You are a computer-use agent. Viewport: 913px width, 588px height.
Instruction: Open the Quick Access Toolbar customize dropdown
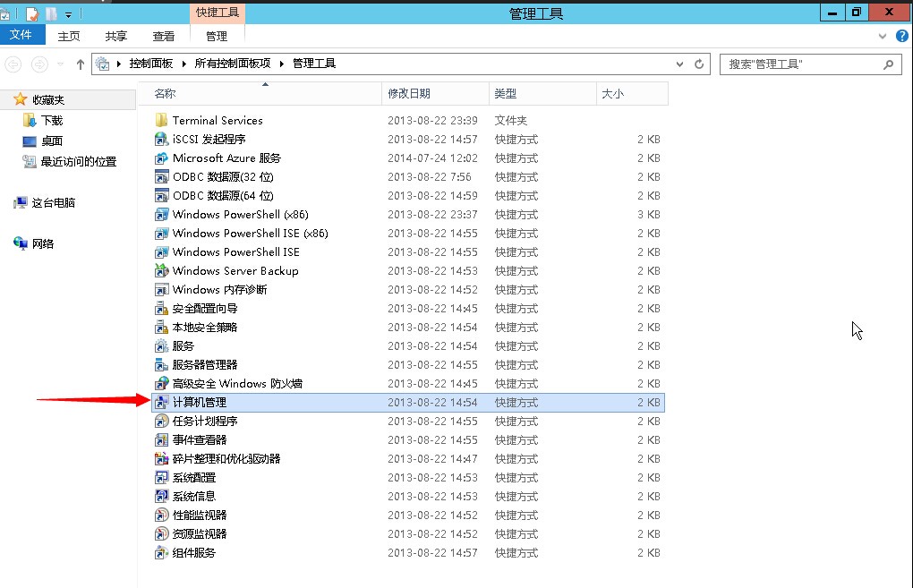pyautogui.click(x=69, y=14)
